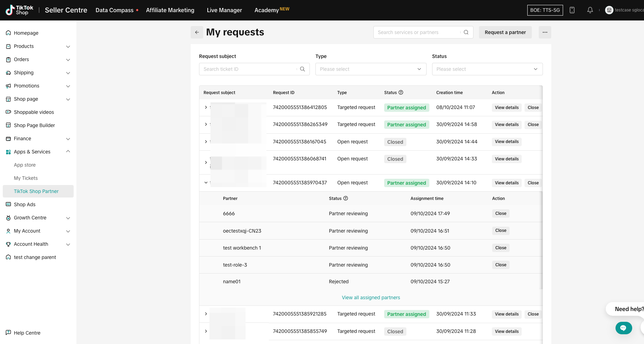Collapse the expanded request 7420005551385970437 row

point(206,183)
